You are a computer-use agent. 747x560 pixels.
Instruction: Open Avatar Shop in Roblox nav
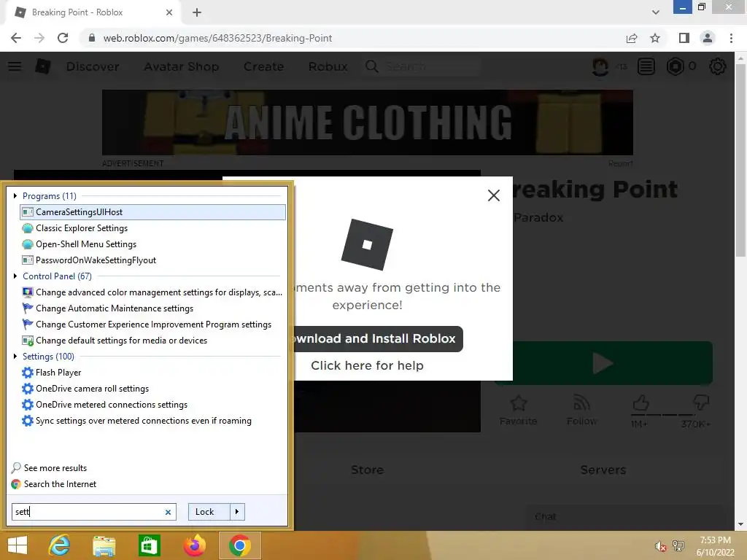[x=182, y=66]
